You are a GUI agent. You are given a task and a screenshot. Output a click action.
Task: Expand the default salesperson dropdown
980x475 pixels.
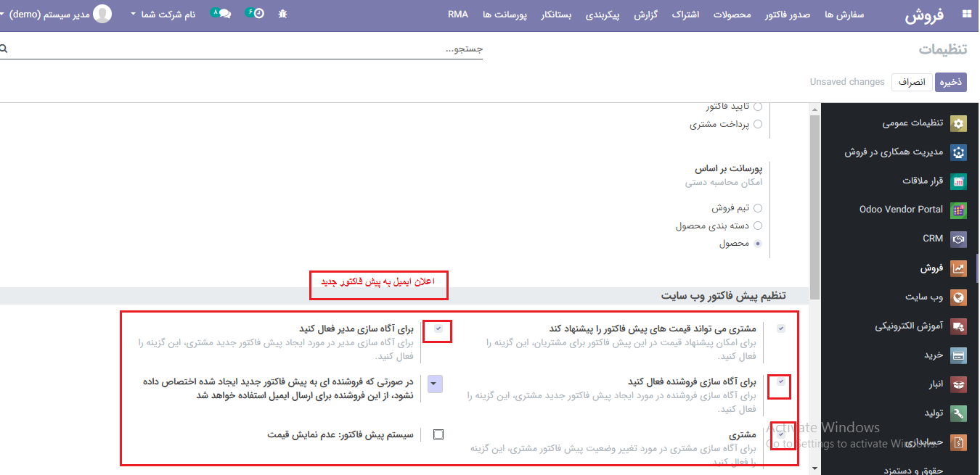(435, 384)
